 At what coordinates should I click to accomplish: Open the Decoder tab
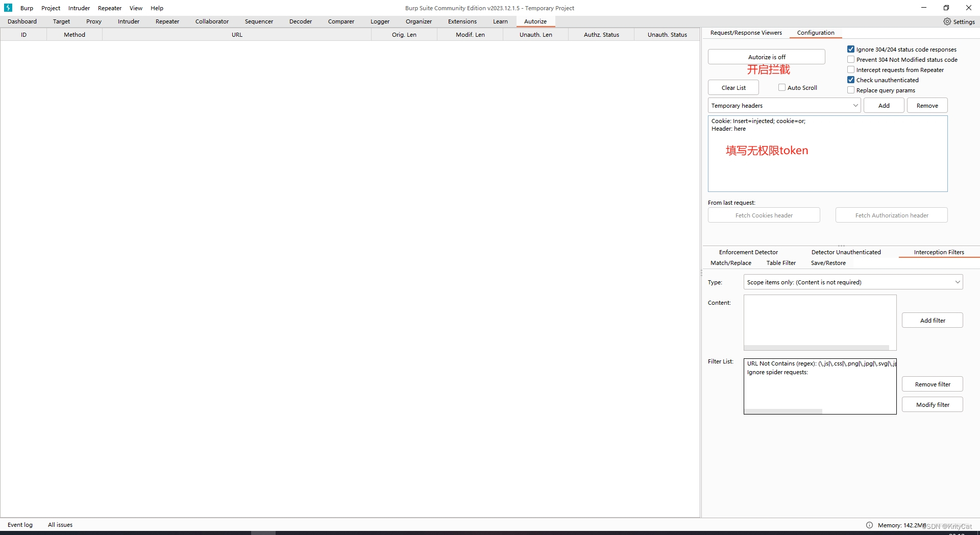301,21
